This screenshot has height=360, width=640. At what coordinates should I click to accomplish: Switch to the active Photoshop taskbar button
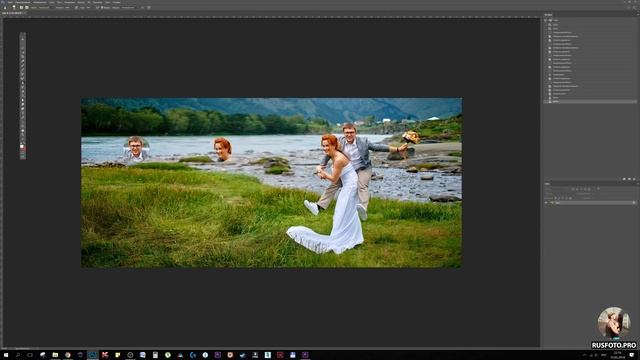point(93,355)
